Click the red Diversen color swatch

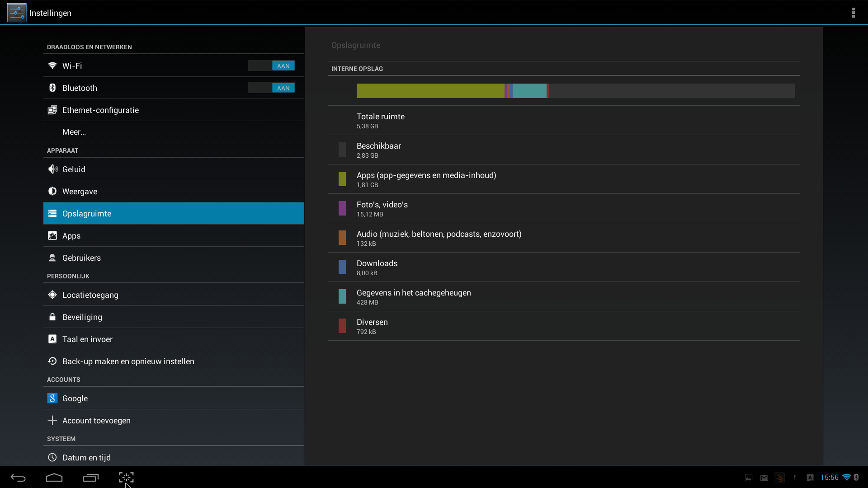(x=342, y=326)
